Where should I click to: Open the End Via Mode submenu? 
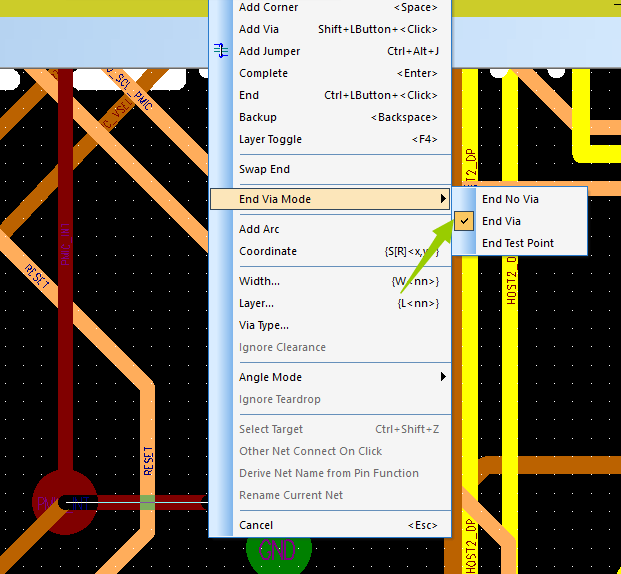point(330,199)
